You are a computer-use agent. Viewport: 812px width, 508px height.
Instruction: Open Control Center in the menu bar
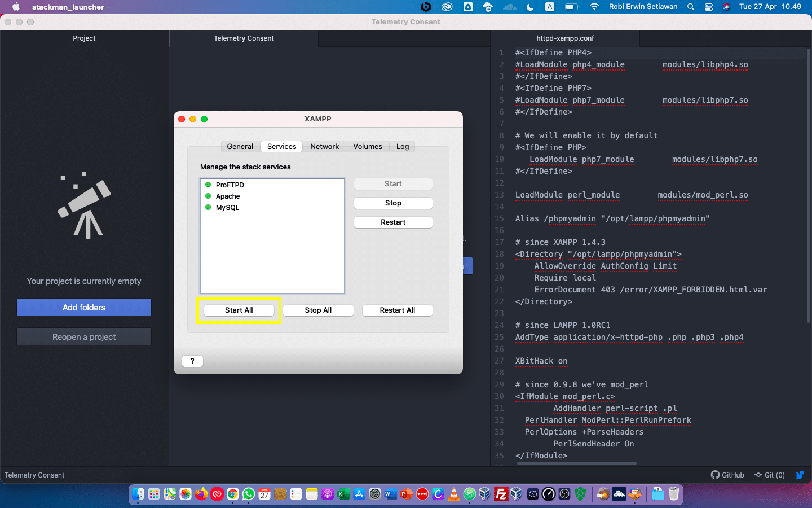[709, 7]
